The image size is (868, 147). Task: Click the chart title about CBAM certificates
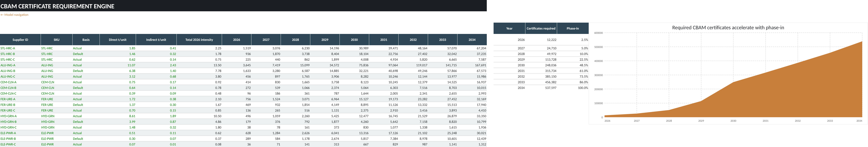click(x=728, y=28)
